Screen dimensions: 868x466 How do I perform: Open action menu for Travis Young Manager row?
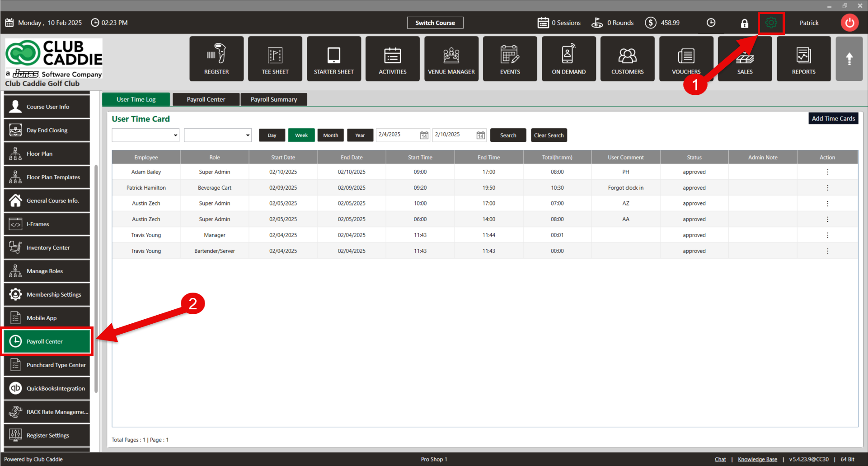(827, 235)
